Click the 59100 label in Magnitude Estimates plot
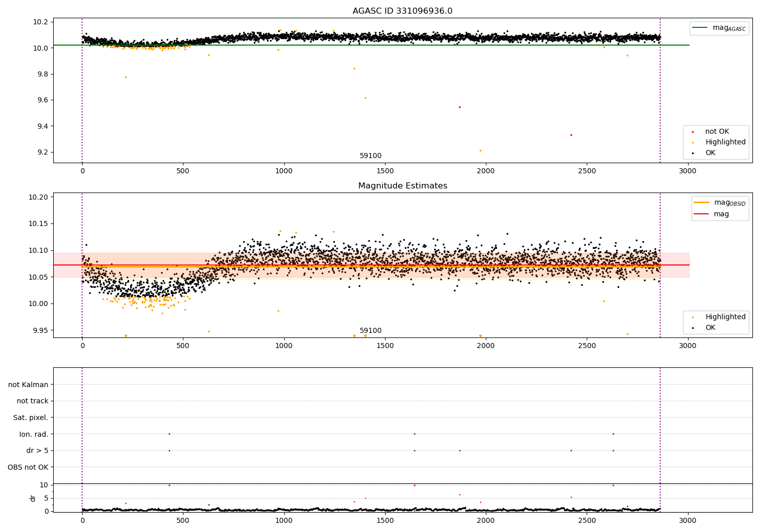Image resolution: width=760 pixels, height=532 pixels. (371, 331)
